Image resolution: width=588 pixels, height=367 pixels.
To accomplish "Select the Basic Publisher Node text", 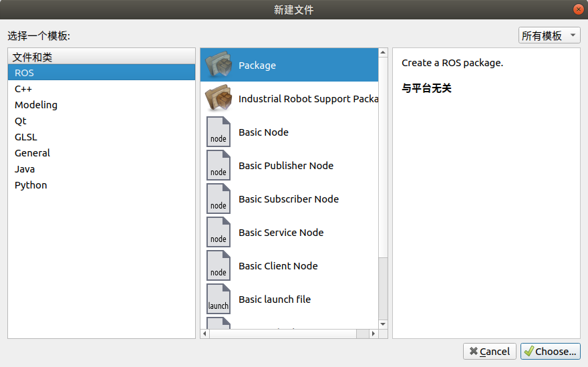I will [286, 166].
